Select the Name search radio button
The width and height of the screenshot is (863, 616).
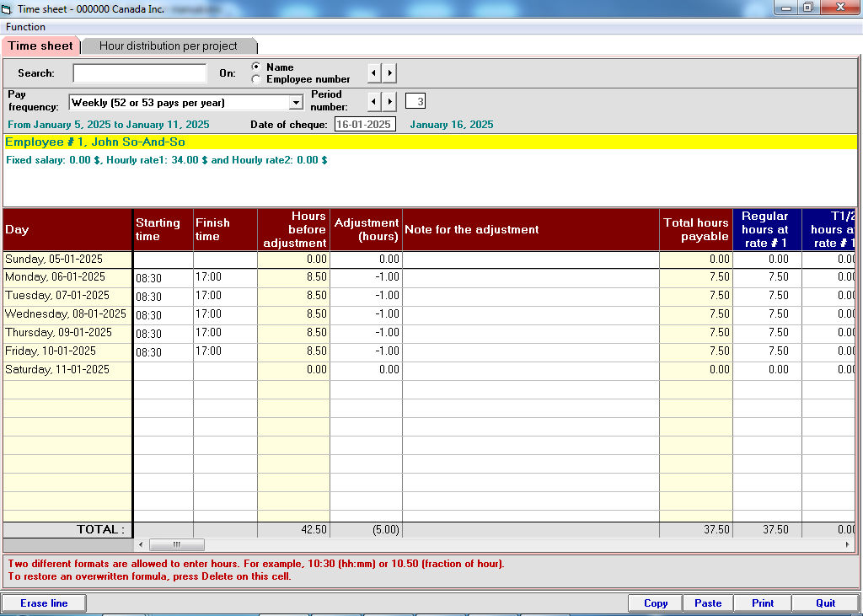coord(256,67)
